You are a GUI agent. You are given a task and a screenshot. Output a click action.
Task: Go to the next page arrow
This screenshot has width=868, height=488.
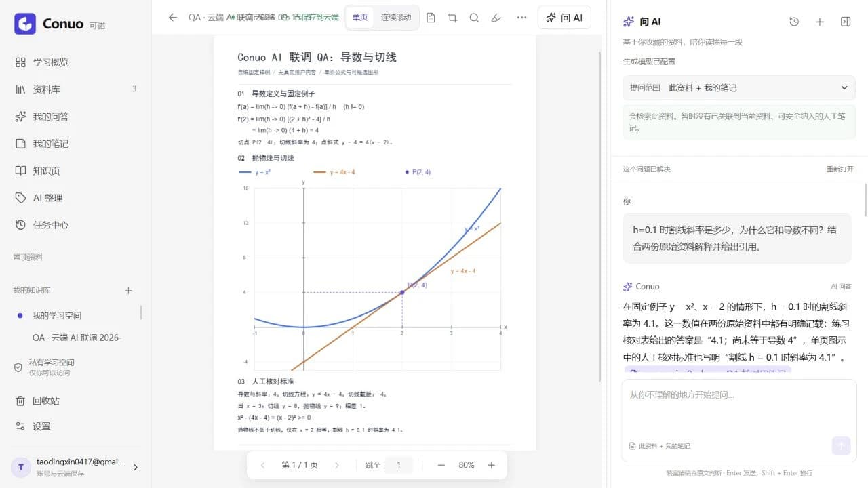click(337, 465)
